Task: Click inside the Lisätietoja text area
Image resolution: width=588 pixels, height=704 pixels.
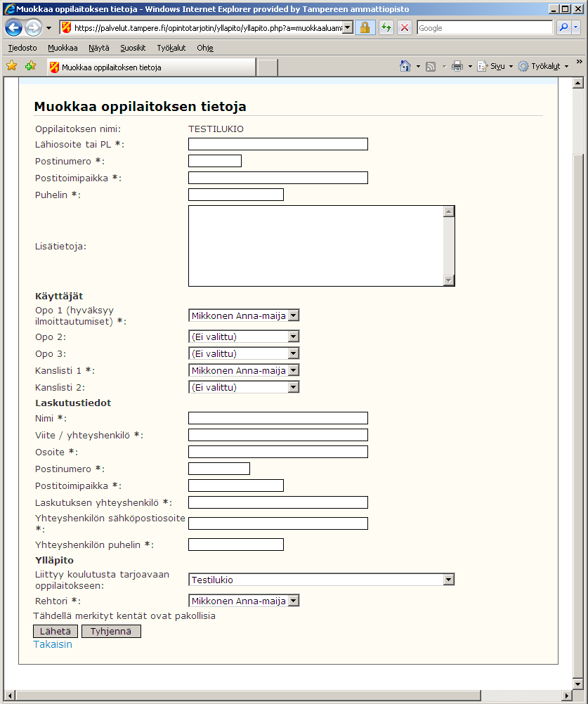Action: click(315, 246)
